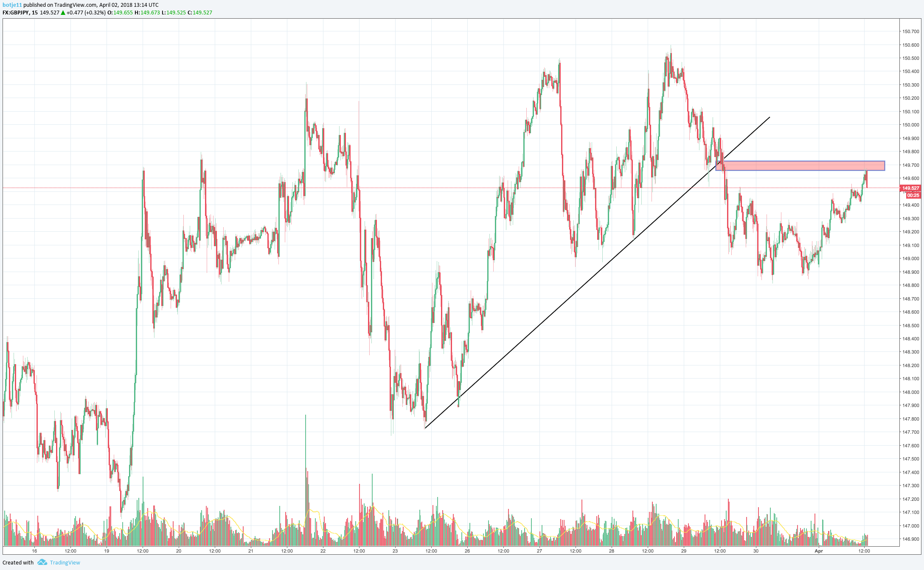Click the TradingView link in footer
This screenshot has width=924, height=570.
(x=65, y=562)
